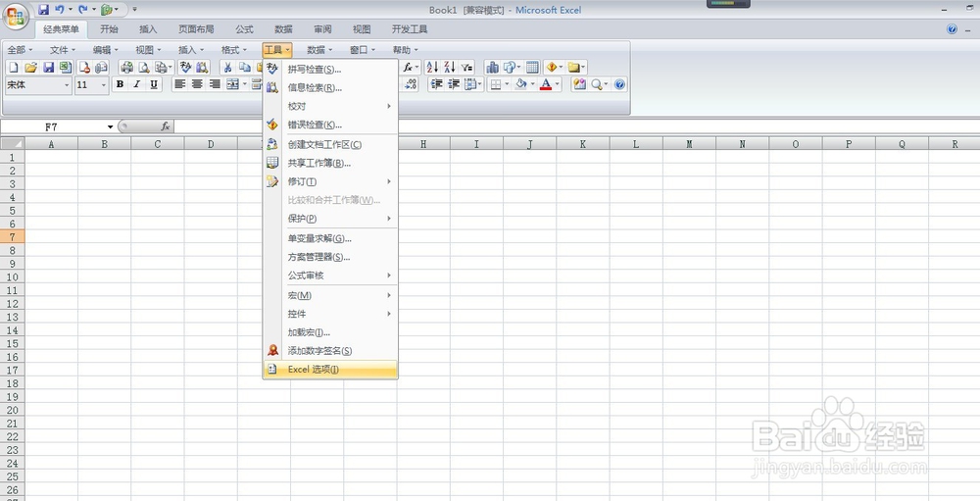Screen dimensions: 980x501
Task: Click the font color red A swatch
Action: tap(546, 84)
